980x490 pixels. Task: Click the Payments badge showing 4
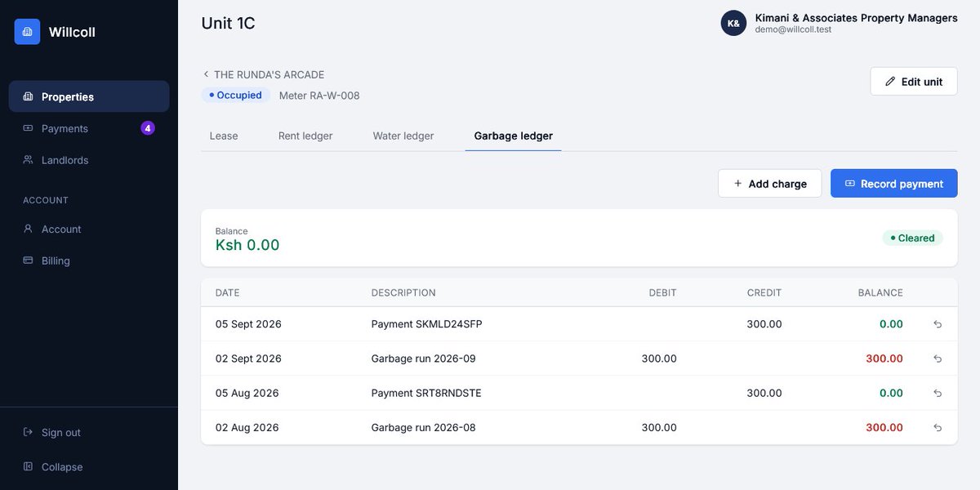pyautogui.click(x=148, y=128)
